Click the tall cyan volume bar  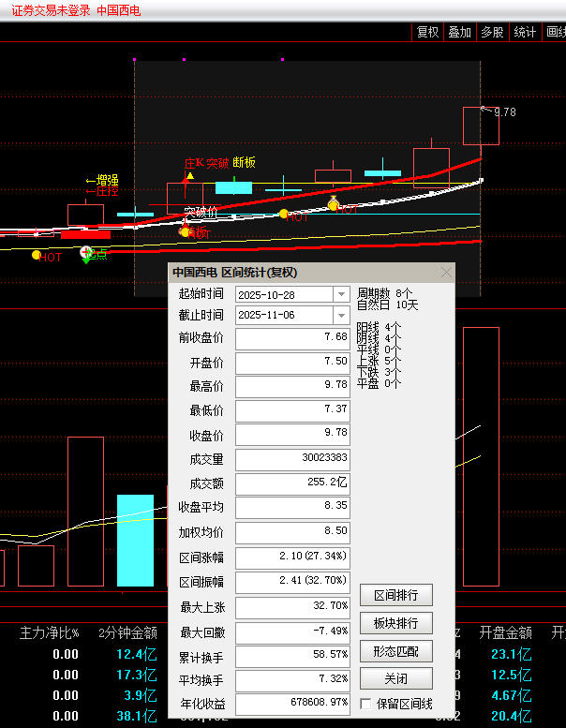[135, 540]
